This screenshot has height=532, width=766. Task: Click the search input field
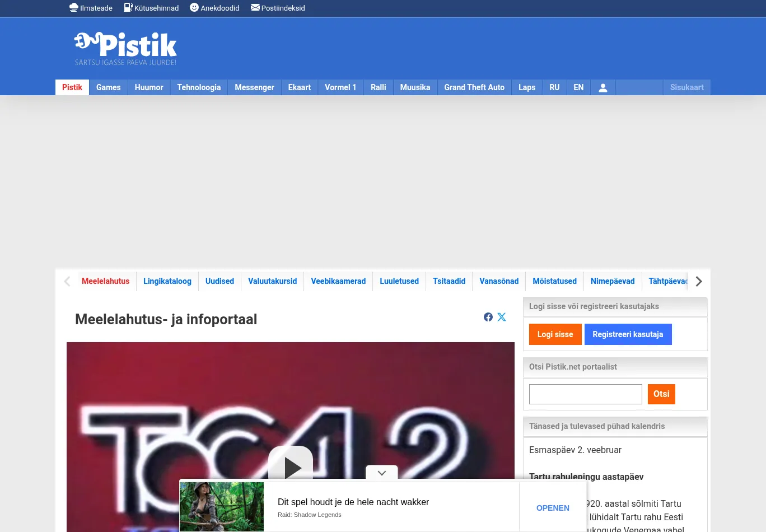tap(585, 394)
